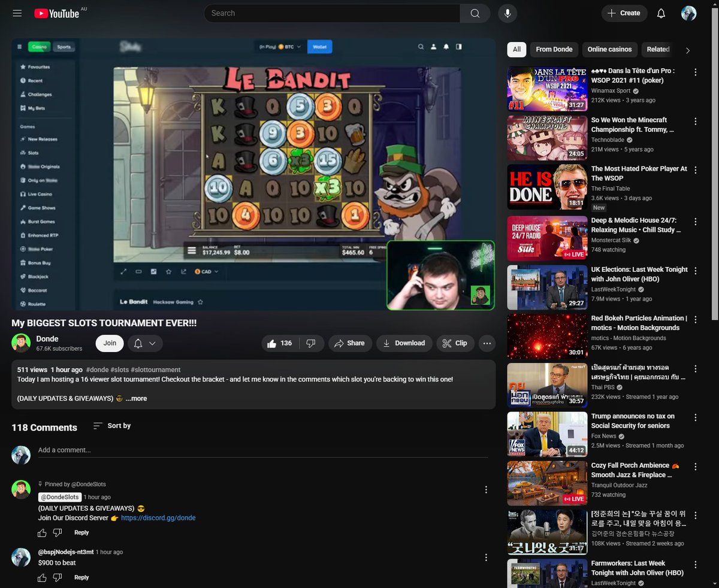
Task: Join the Donde channel membership
Action: tap(110, 343)
